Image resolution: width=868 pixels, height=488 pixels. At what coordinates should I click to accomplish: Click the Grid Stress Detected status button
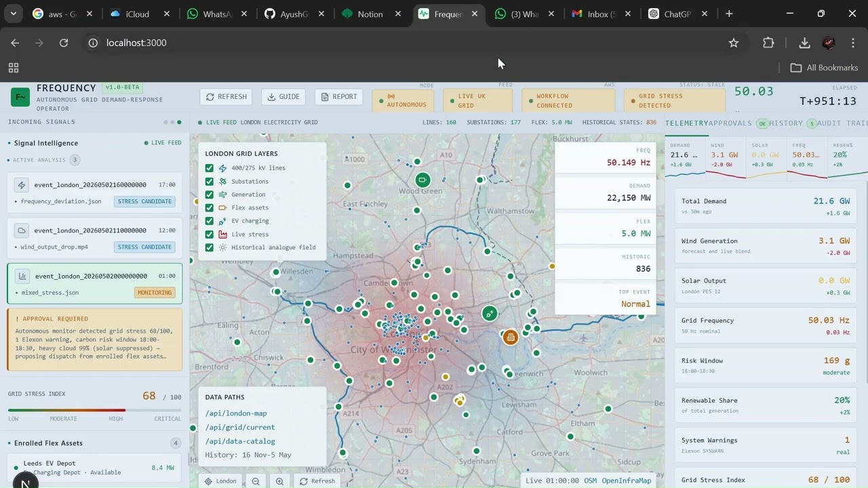click(673, 100)
